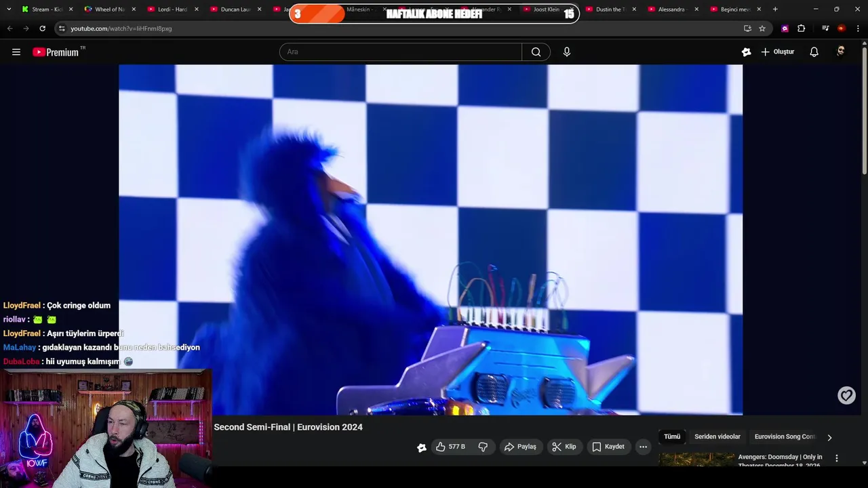The image size is (868, 488).
Task: Dislike the video with thumbs-down icon
Action: point(483,447)
